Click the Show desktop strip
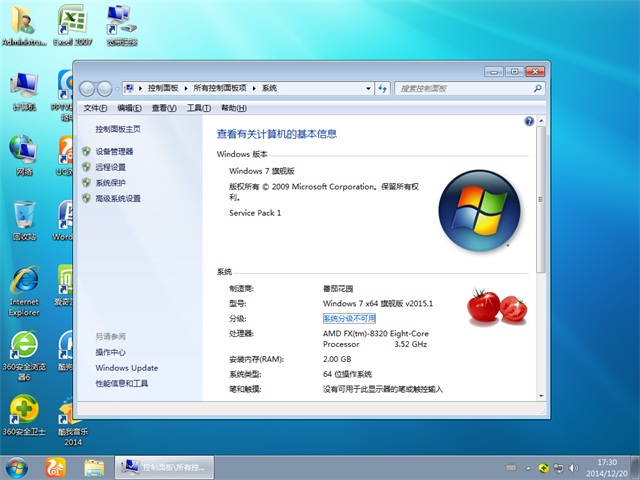This screenshot has width=640, height=480. point(636,468)
